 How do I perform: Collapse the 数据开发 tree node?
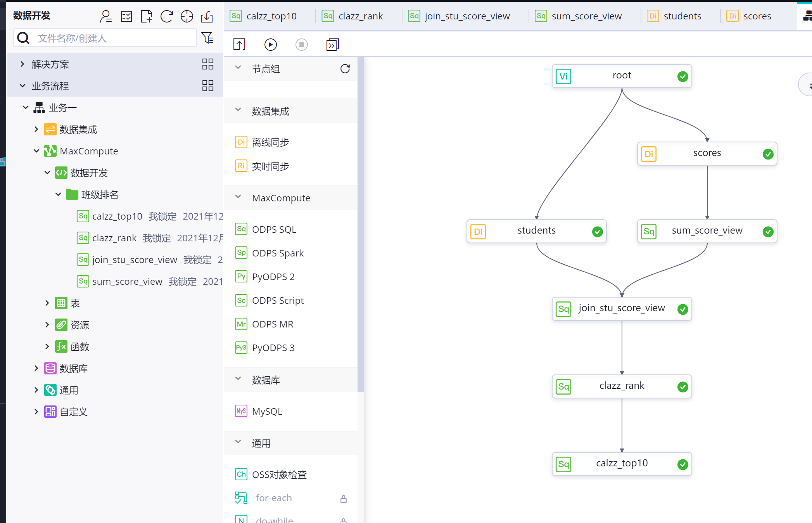click(x=47, y=173)
